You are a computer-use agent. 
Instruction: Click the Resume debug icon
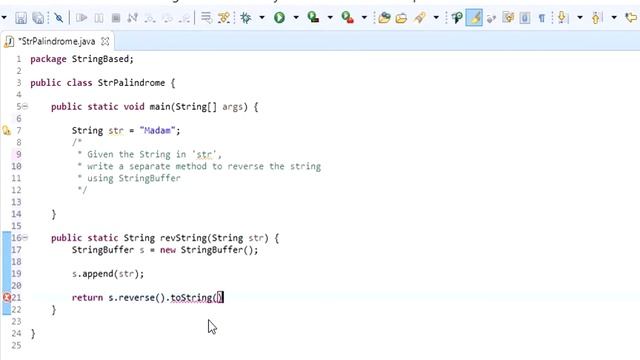click(x=82, y=18)
